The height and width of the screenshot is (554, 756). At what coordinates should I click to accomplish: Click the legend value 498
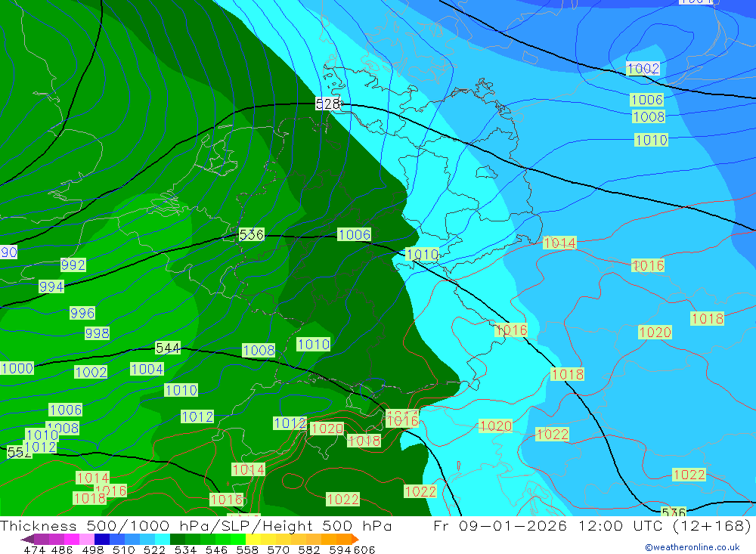click(x=92, y=549)
